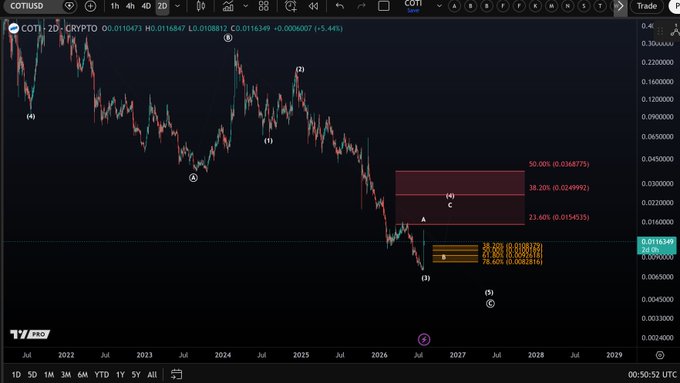This screenshot has width=680, height=383.
Task: Expand the time interval dropdown
Action: (177, 6)
